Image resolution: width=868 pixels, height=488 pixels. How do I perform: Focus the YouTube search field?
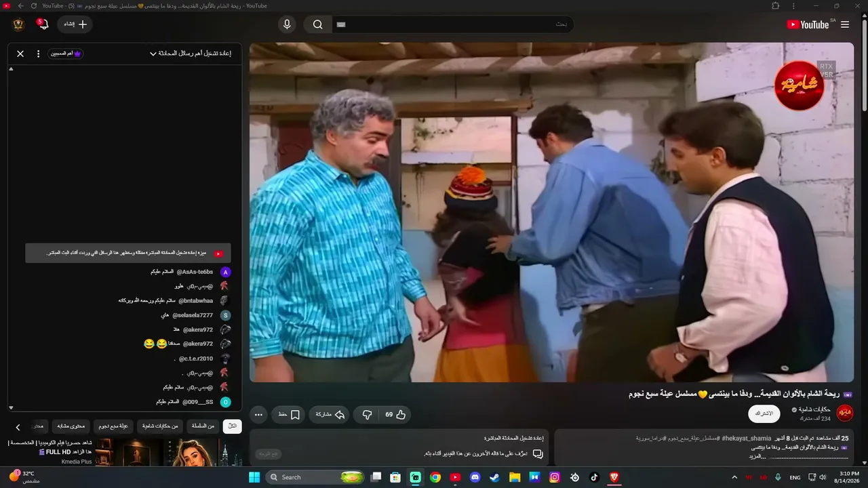pos(452,24)
